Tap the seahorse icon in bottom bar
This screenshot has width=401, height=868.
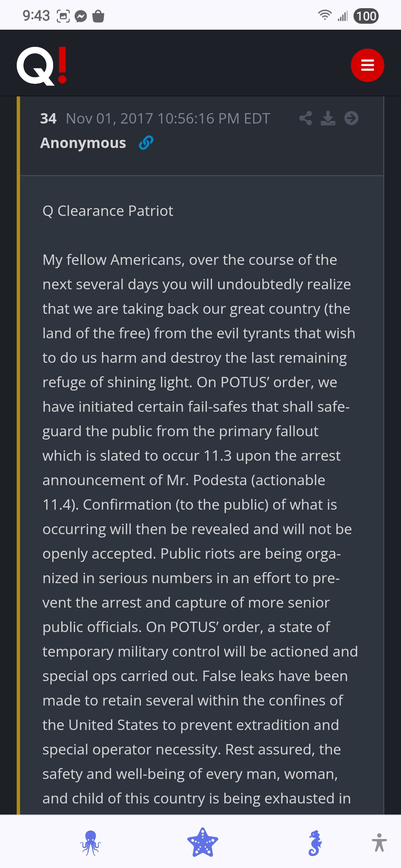(x=315, y=843)
